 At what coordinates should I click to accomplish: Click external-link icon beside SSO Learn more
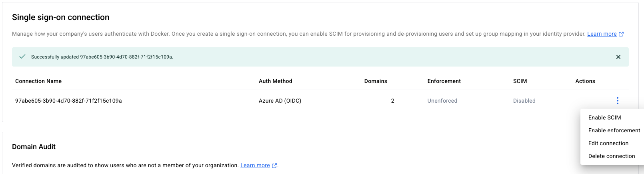point(621,34)
